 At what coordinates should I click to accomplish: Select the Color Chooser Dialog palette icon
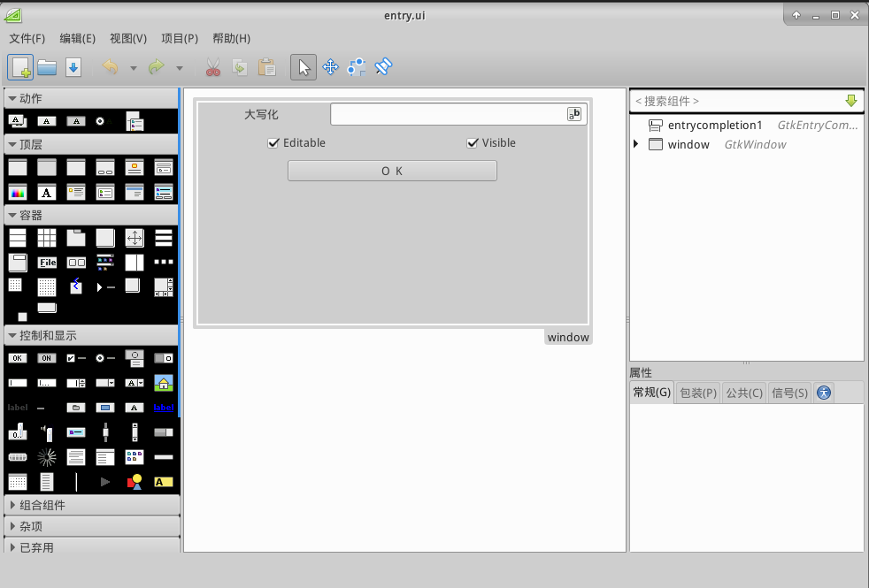point(18,193)
